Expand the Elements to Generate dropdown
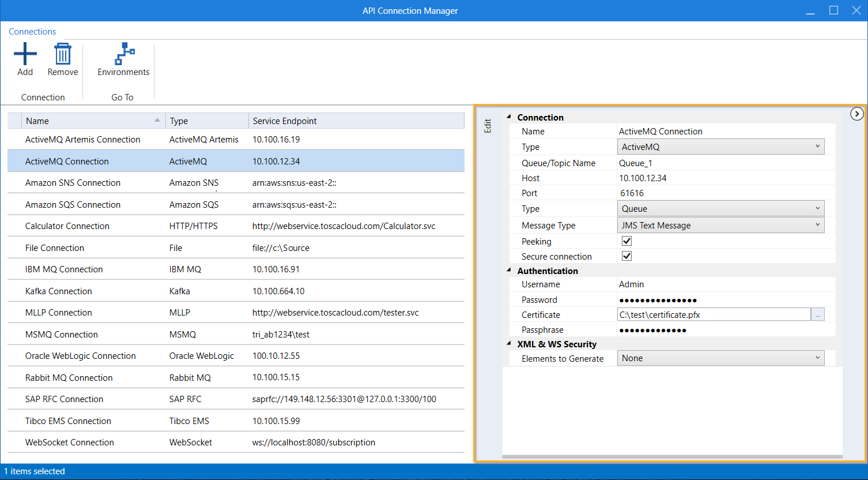The width and height of the screenshot is (868, 480). click(x=720, y=358)
